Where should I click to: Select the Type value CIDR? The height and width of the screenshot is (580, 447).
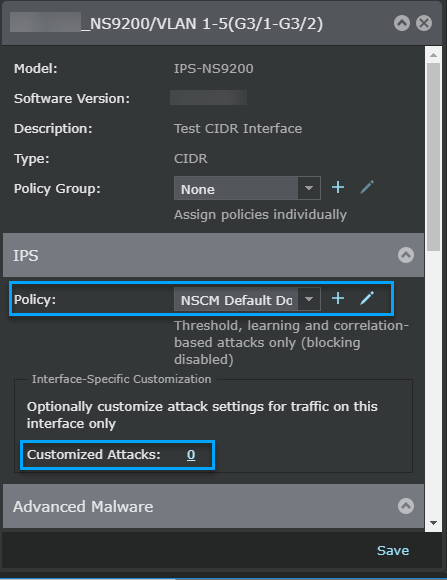click(x=191, y=158)
